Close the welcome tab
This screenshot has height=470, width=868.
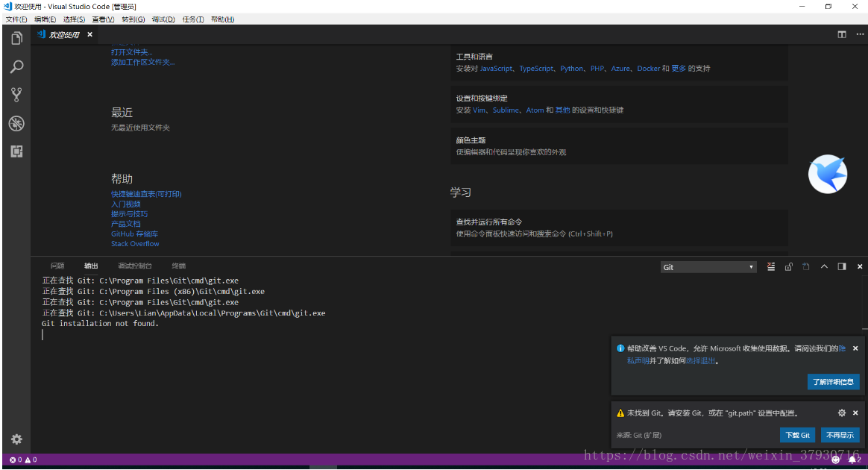(89, 34)
